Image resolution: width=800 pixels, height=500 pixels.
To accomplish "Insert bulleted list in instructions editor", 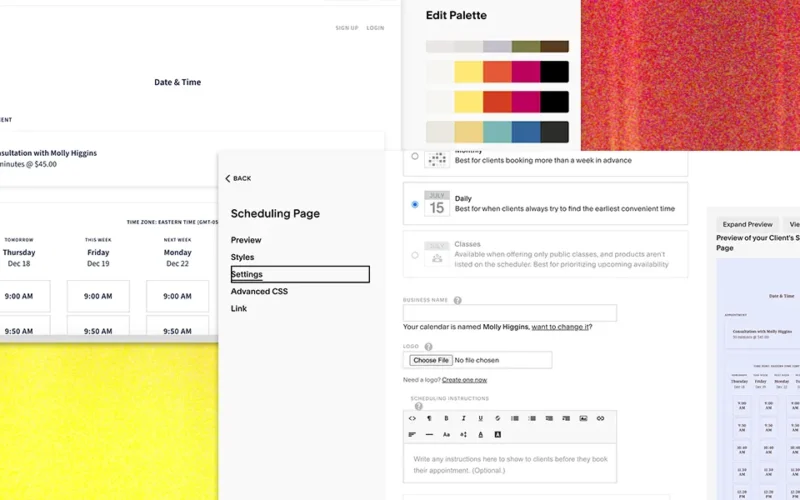I will point(515,418).
